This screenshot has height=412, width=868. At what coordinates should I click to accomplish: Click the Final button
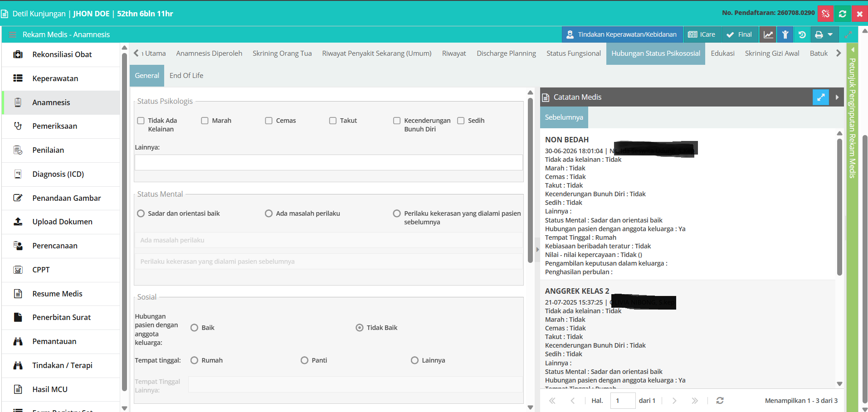[740, 34]
